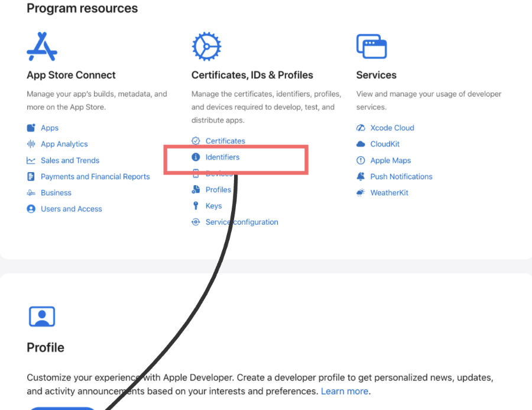The image size is (532, 410).
Task: Open the Apps link
Action: point(50,128)
